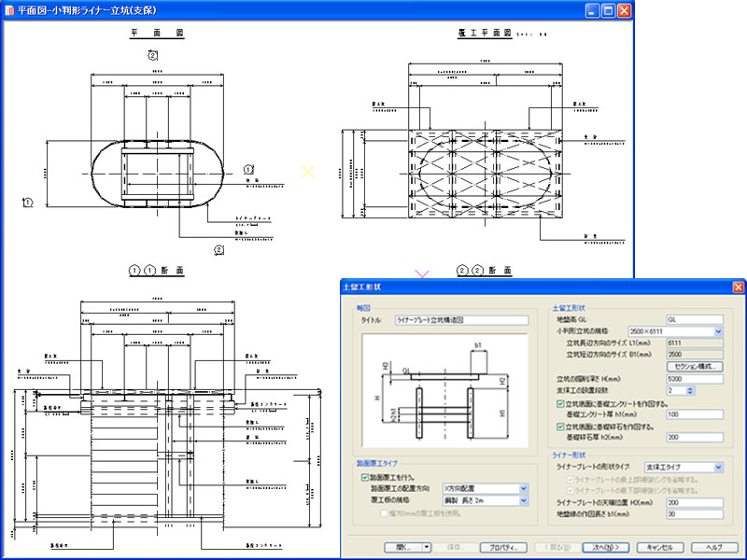747x560 pixels.
Task: Increase 支保工の設置段数 using the up arrow
Action: (x=690, y=387)
